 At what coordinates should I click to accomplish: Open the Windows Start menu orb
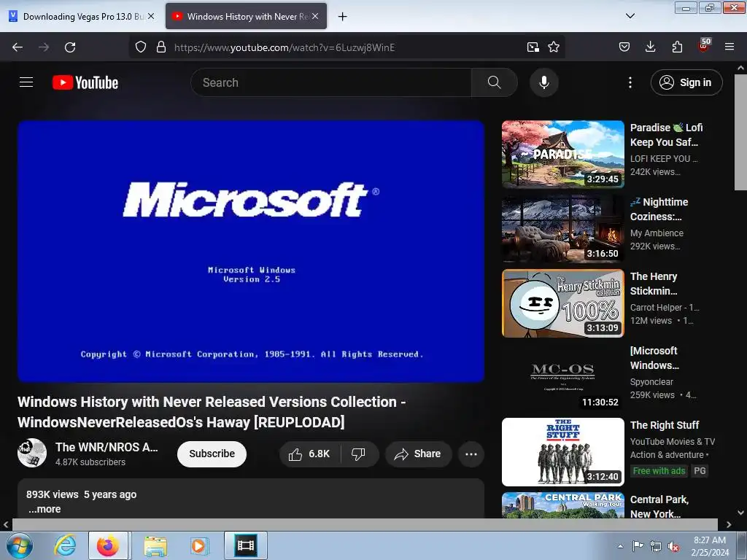tap(20, 545)
